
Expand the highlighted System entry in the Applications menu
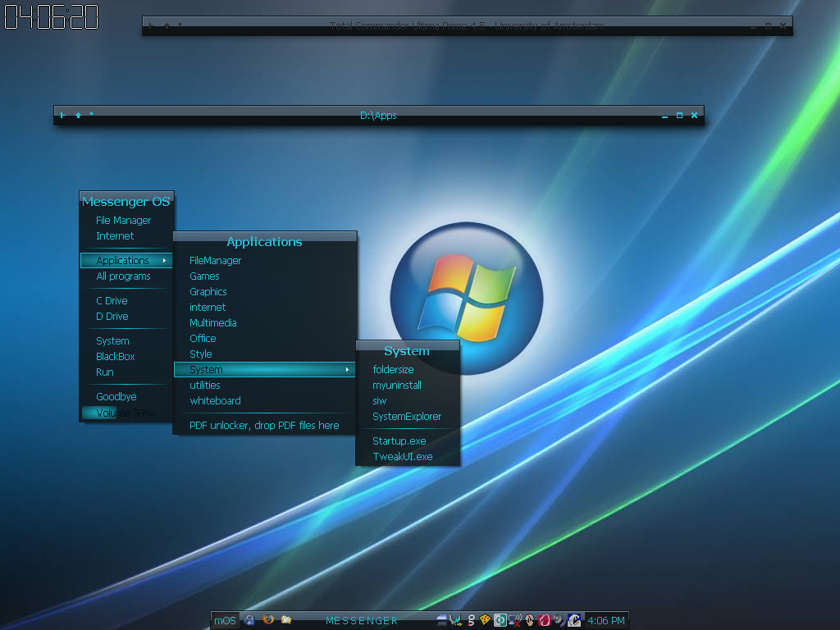tap(265, 370)
